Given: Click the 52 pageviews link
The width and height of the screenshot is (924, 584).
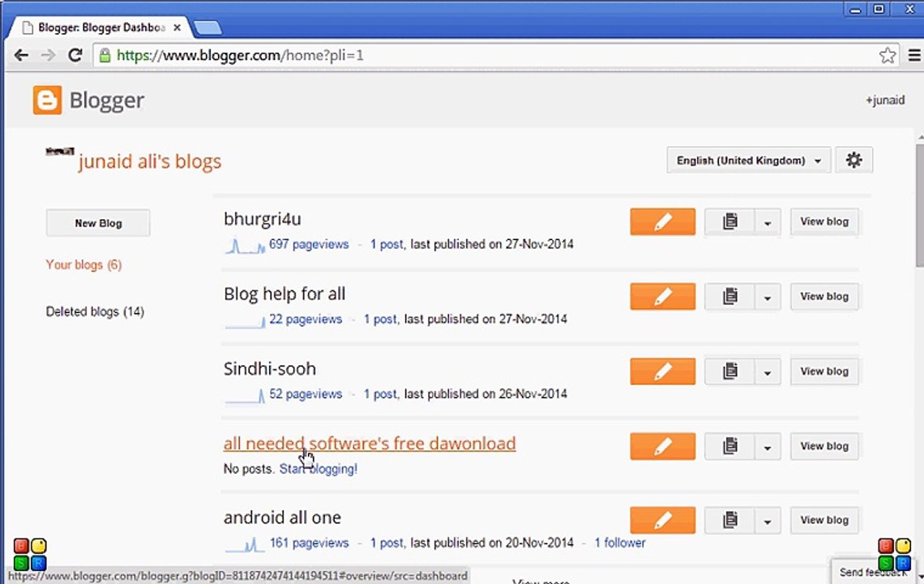Looking at the screenshot, I should [306, 394].
